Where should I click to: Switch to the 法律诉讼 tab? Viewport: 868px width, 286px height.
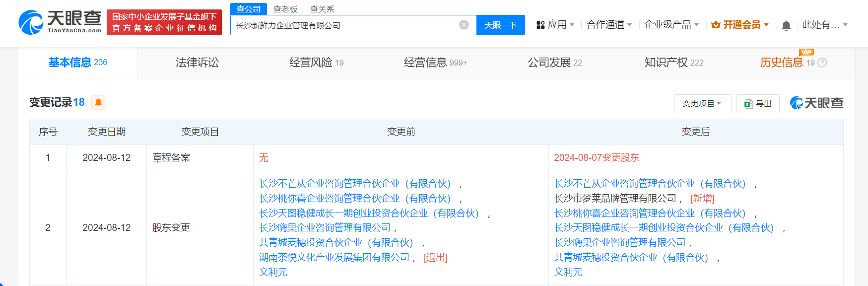point(197,63)
